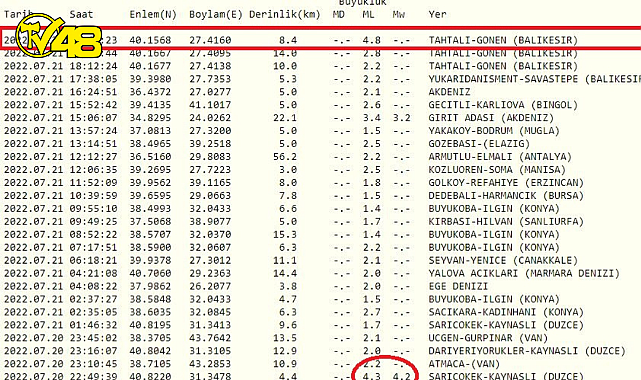Click the Mw magnitude column header
Viewport: 641px width, 380px height.
click(399, 14)
